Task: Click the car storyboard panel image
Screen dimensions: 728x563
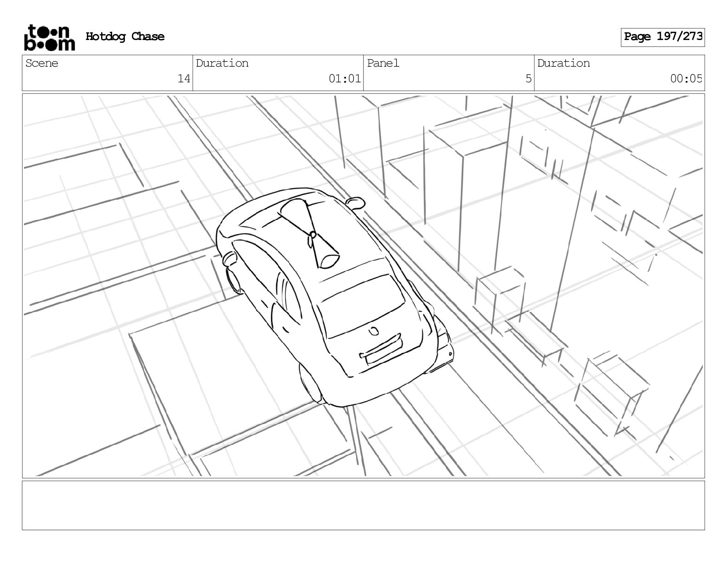Action: (x=363, y=286)
